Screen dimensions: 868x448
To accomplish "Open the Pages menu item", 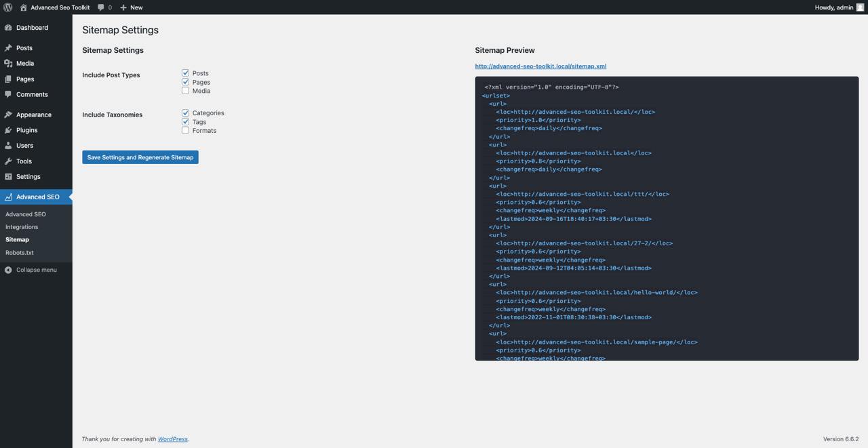I will (x=36, y=79).
